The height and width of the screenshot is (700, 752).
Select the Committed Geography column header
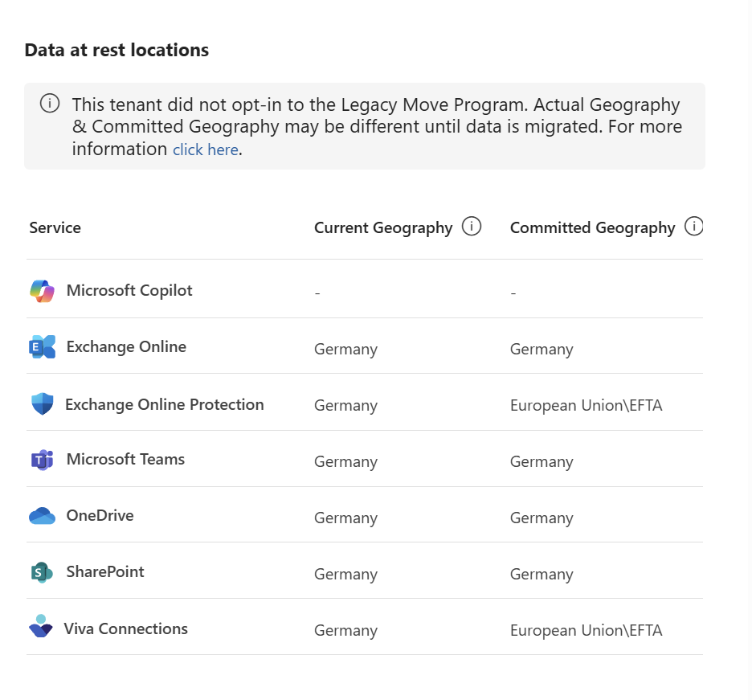592,228
